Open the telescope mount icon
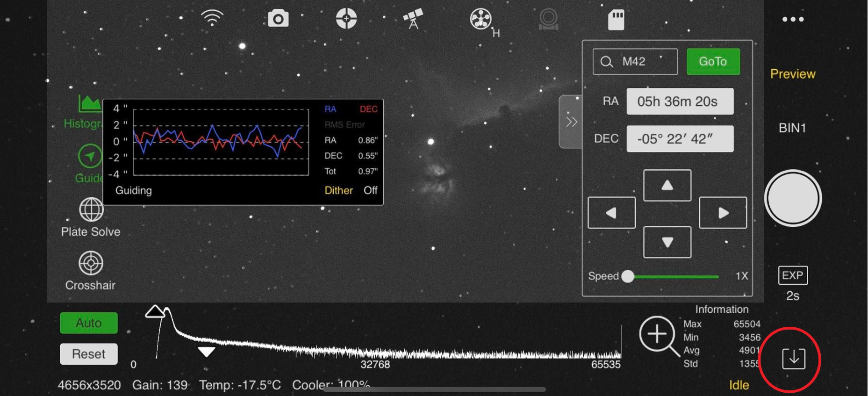The height and width of the screenshot is (396, 868). 413,19
